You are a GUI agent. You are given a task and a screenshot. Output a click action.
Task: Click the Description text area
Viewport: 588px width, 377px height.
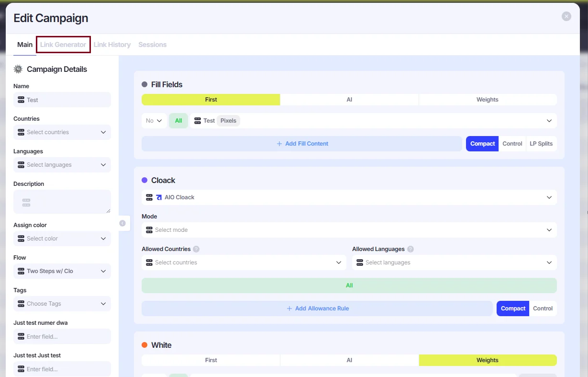(x=62, y=202)
